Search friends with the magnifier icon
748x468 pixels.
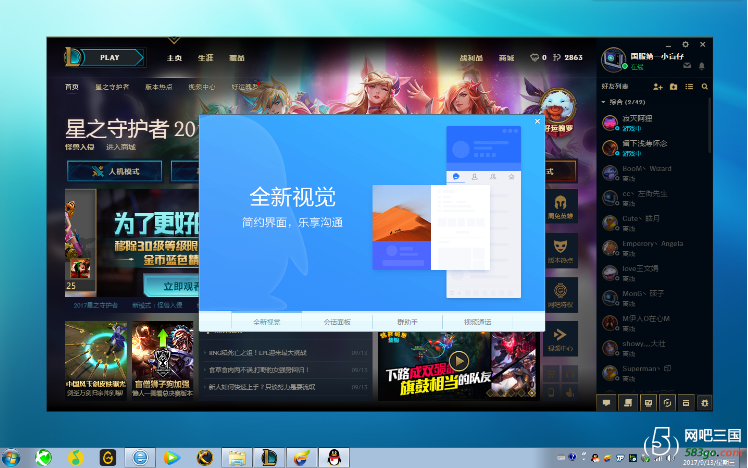(705, 87)
